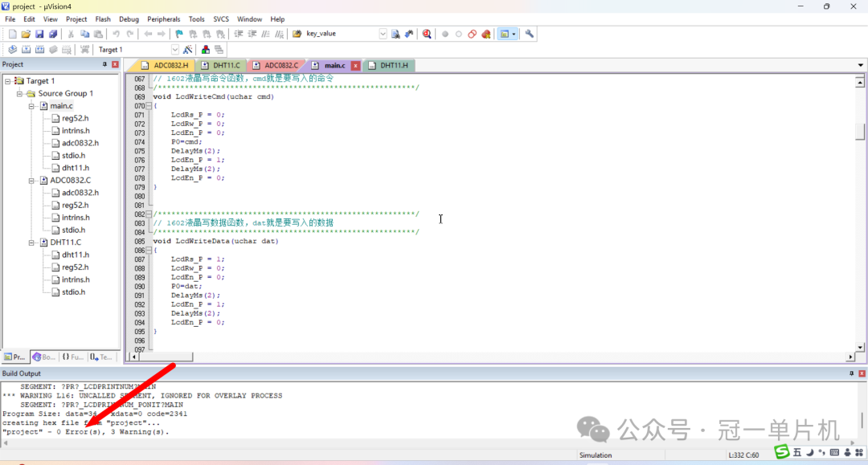Disable all breakpoints with crossed-circles icon
Viewport: 868px width, 465px height.
(473, 34)
